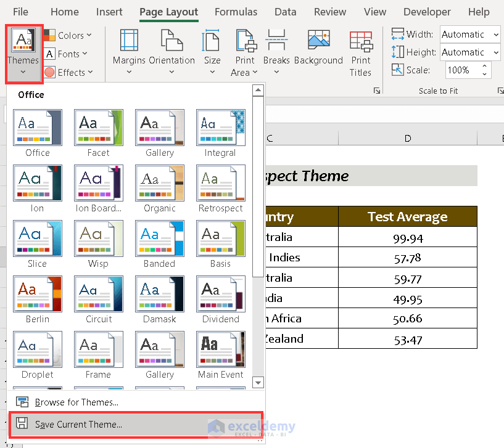Apply the Wisp theme
Screen dimensions: 504x448
pos(98,244)
